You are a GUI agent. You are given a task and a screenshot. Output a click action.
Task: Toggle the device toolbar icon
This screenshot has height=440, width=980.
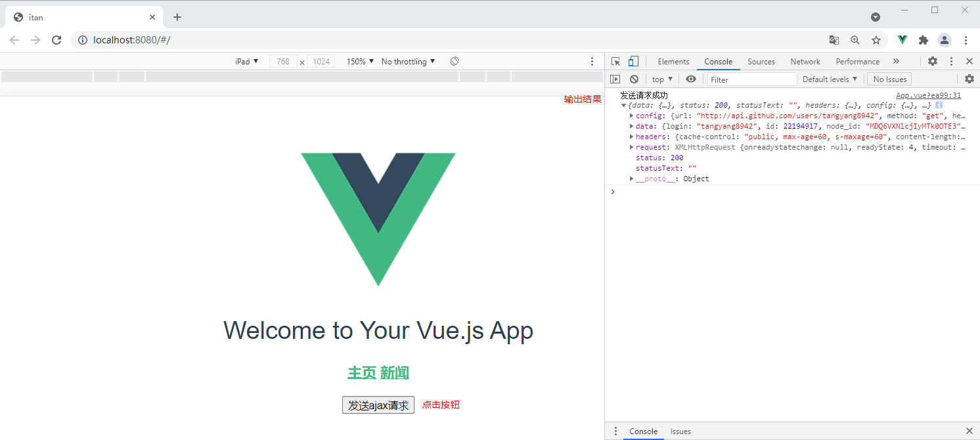coord(633,61)
